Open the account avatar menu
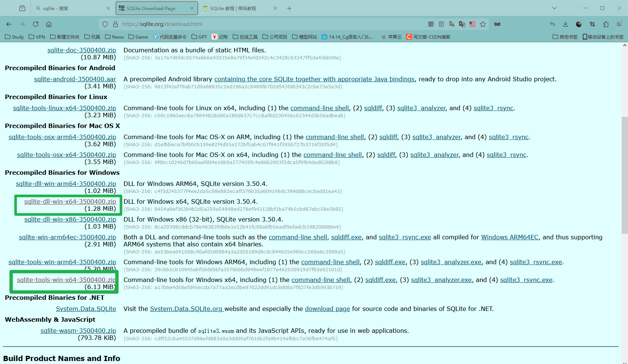The width and height of the screenshot is (628, 364). 579,24
